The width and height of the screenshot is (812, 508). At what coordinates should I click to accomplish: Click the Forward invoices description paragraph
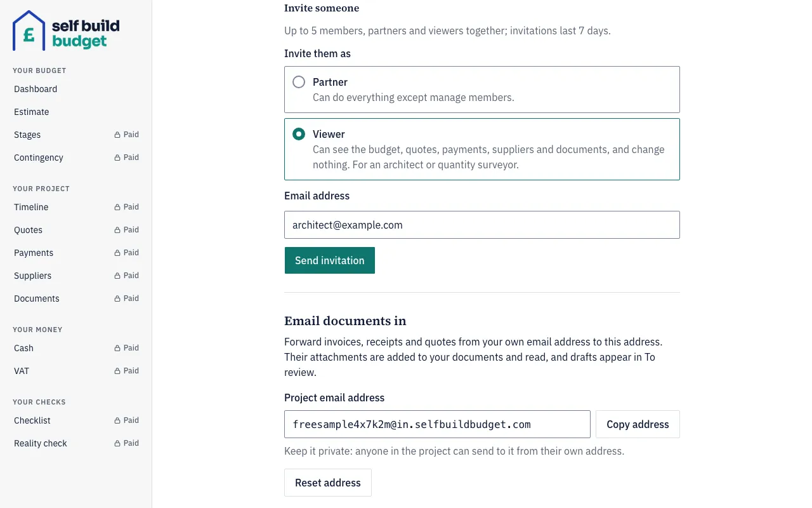click(473, 357)
